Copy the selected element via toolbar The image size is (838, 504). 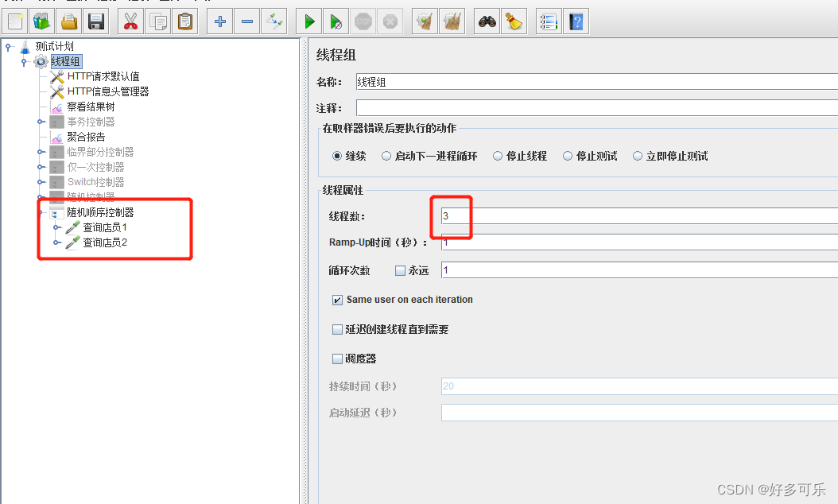click(x=158, y=22)
